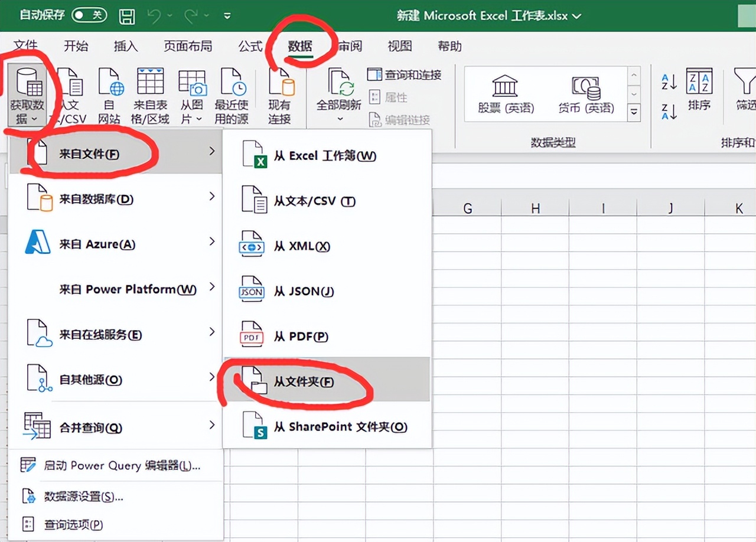The width and height of the screenshot is (756, 542).
Task: Expand the 来自 Azure(A) submenu
Action: 116,243
